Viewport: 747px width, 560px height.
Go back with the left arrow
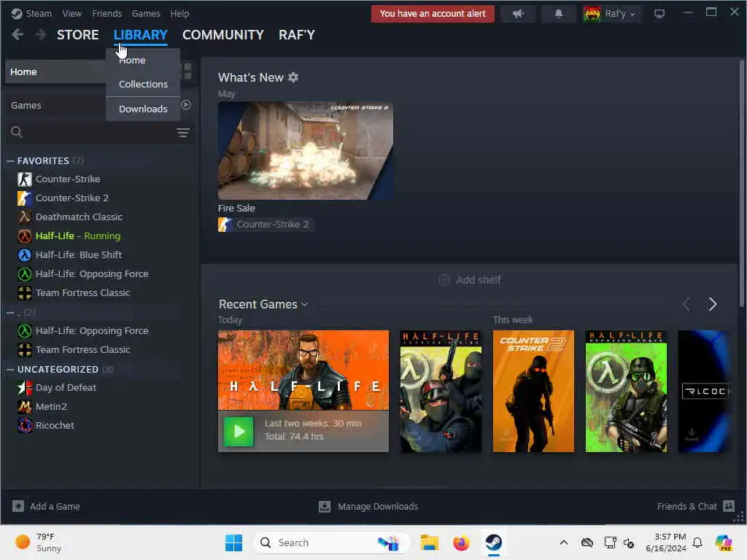(18, 34)
